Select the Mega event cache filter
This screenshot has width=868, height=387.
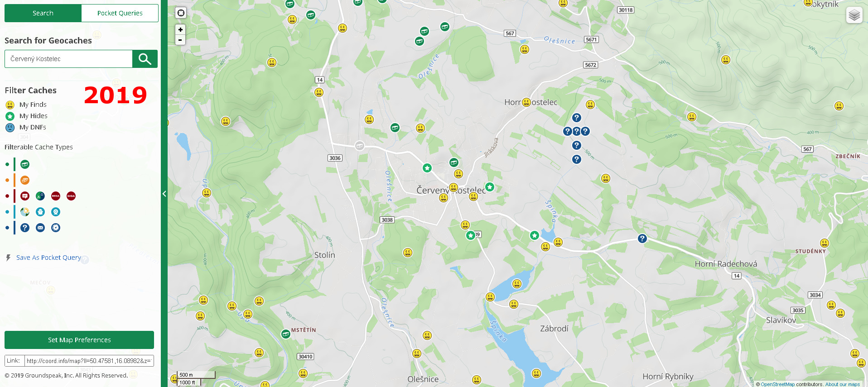tap(56, 196)
